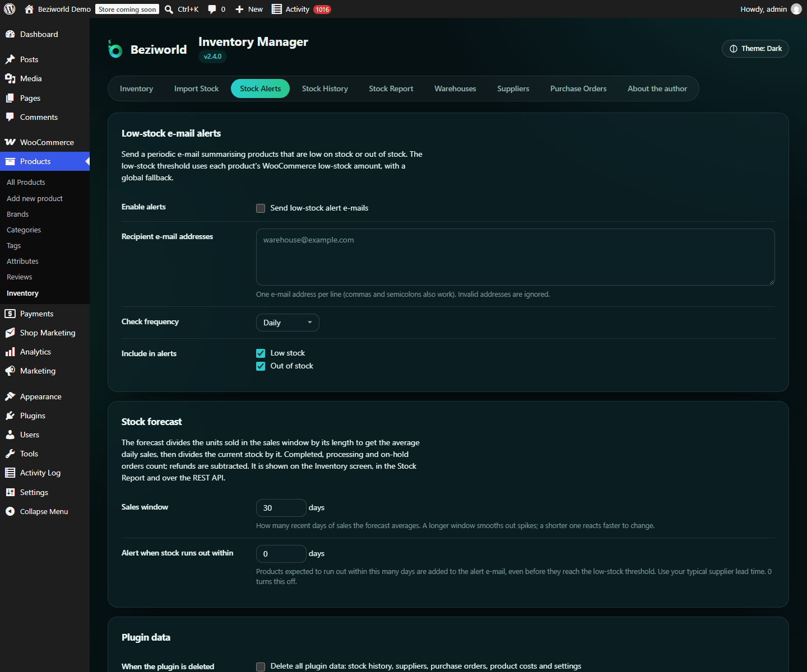The image size is (807, 672).
Task: Switch to the Stock History tab
Action: pos(325,88)
